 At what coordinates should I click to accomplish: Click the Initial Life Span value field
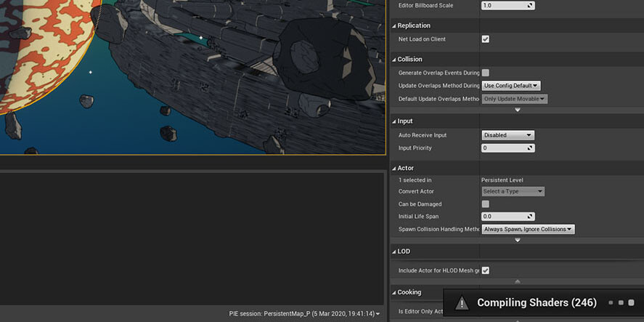[502, 217]
